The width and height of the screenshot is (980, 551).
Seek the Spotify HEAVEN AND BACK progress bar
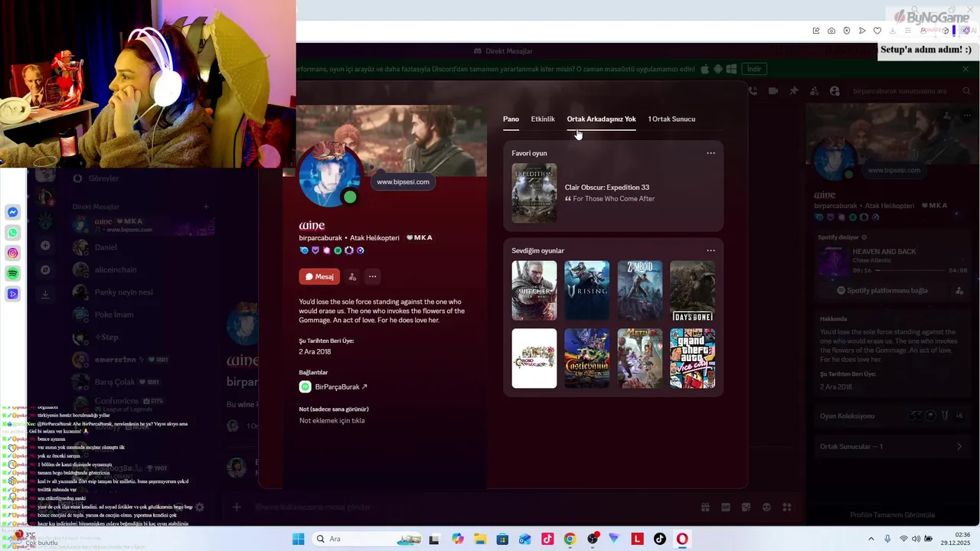[x=910, y=270]
